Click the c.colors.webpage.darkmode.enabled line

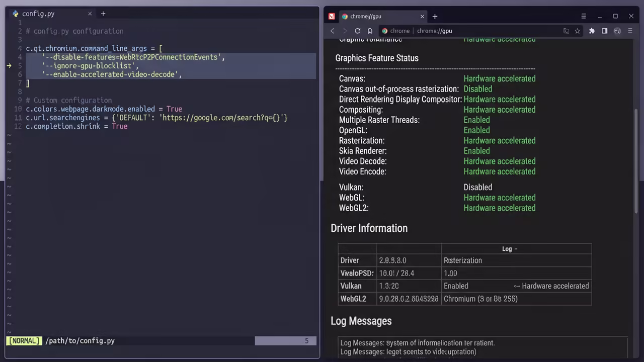tap(104, 109)
